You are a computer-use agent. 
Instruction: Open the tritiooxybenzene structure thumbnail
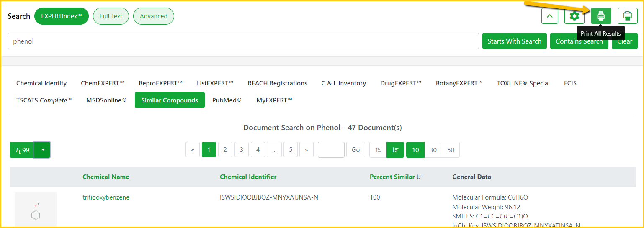tap(36, 210)
